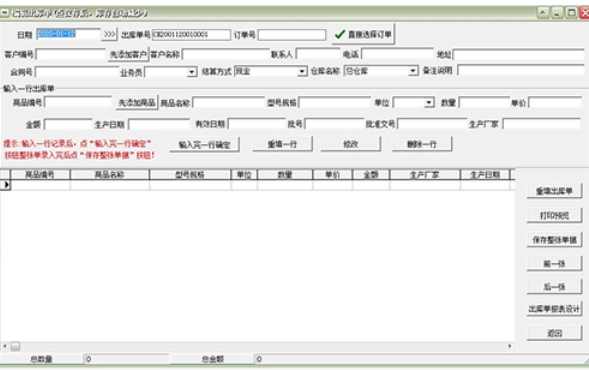Expand the 结算方式 dropdown showing 现金

tap(302, 71)
